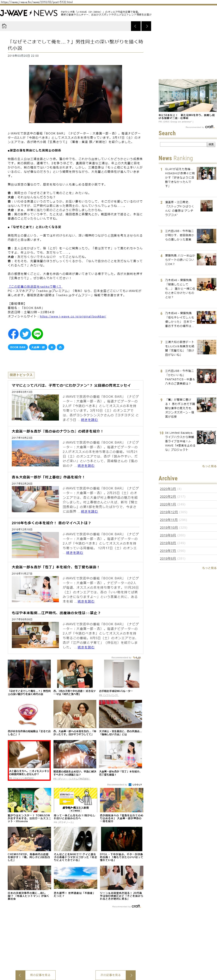Image resolution: width=217 pixels, height=980 pixels.
Task: Open the kendo article main image
Action: (x=75, y=94)
